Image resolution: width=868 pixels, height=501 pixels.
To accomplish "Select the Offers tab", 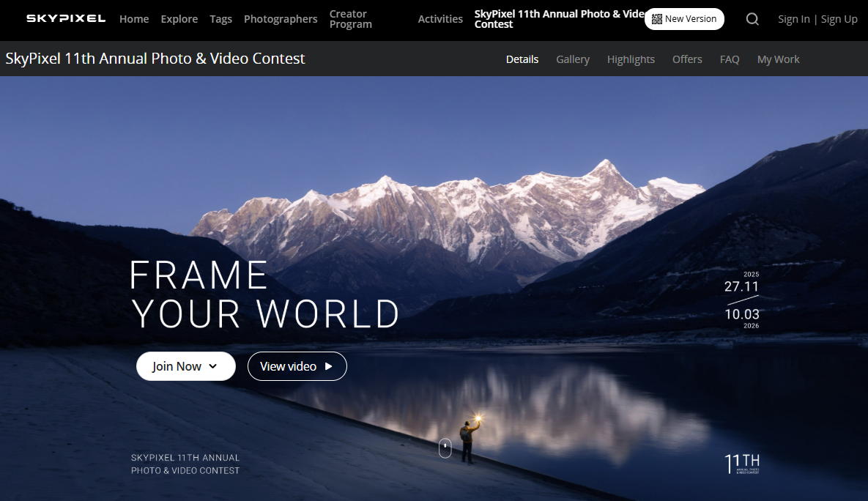I will point(687,59).
